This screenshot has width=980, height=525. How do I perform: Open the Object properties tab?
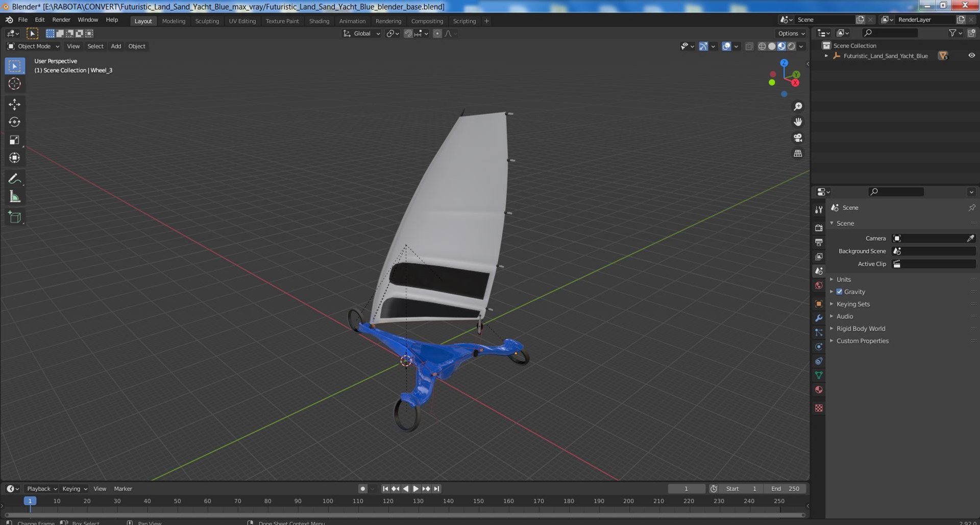point(819,303)
